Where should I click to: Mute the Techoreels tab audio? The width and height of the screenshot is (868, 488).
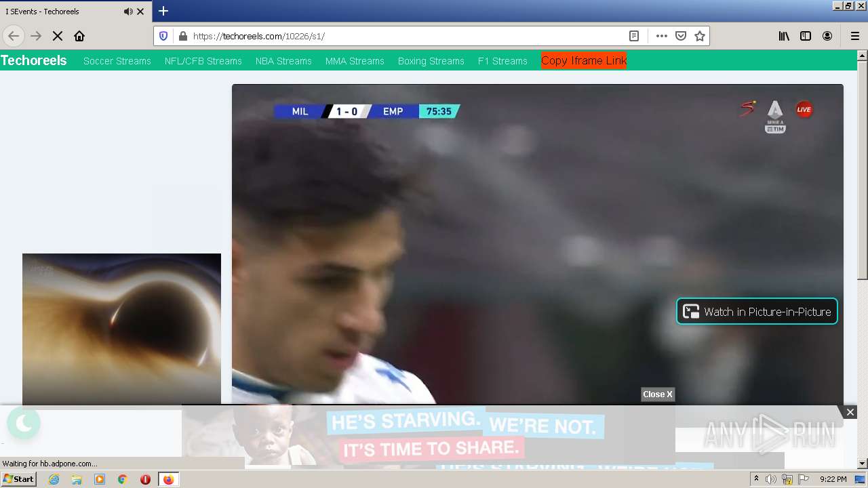coord(128,12)
